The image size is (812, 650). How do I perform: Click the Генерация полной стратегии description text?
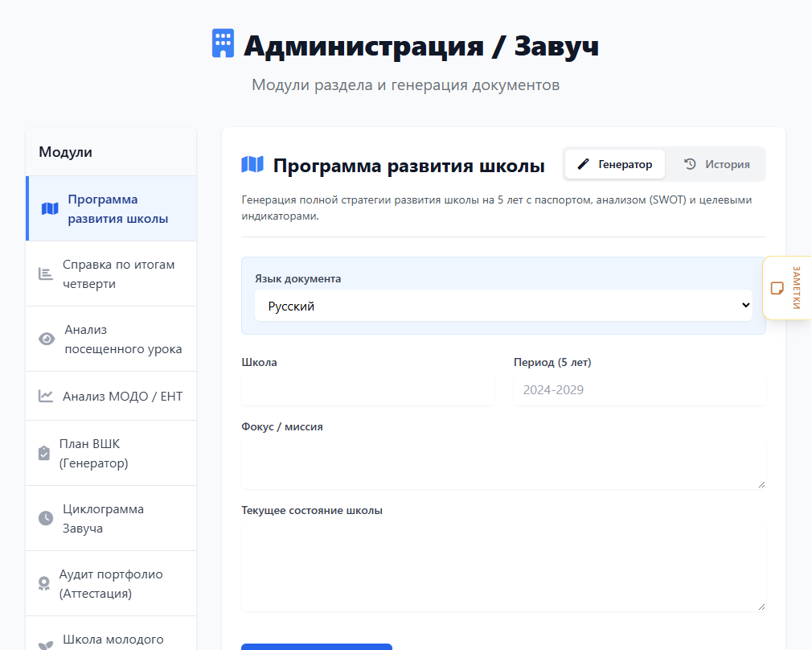(x=497, y=208)
